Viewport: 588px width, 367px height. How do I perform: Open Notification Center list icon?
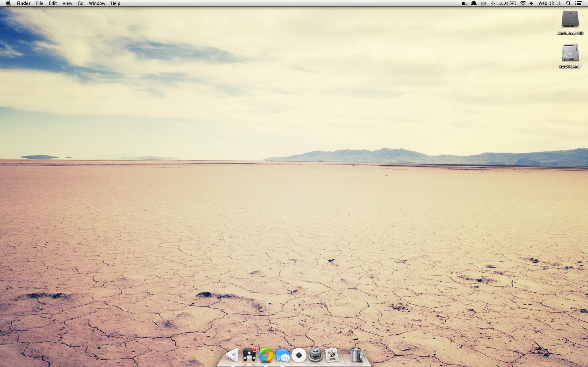[579, 3]
